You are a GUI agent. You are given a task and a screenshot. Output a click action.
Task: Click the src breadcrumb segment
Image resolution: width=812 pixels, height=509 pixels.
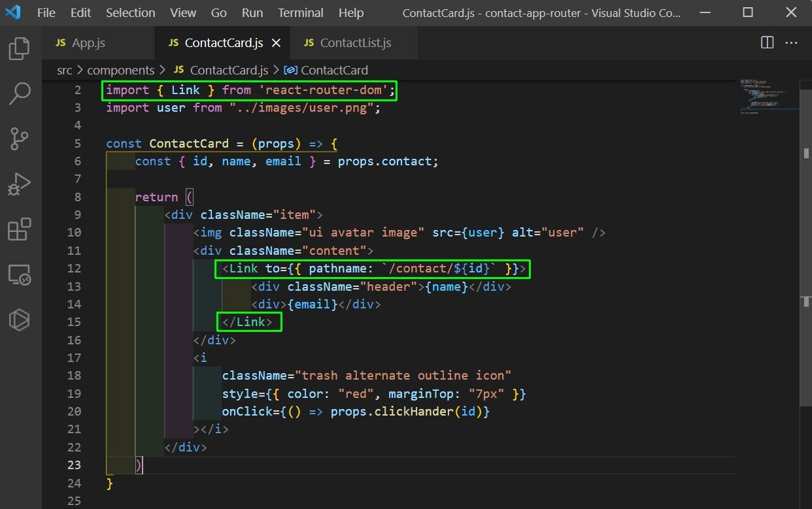click(x=64, y=70)
